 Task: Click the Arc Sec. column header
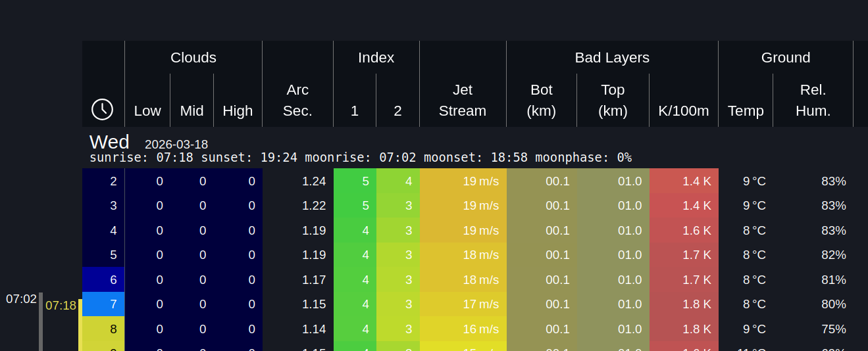pos(297,100)
